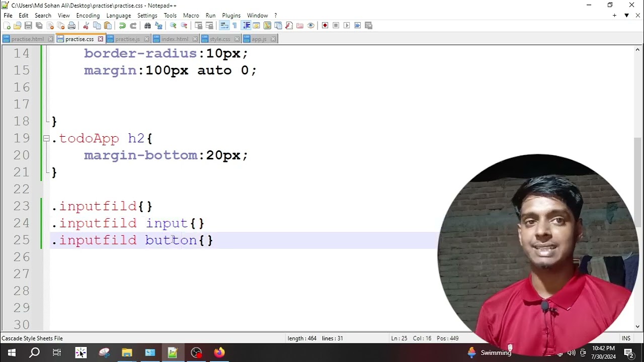Image resolution: width=644 pixels, height=362 pixels.
Task: Run macro multiple times icon
Action: (x=358, y=26)
